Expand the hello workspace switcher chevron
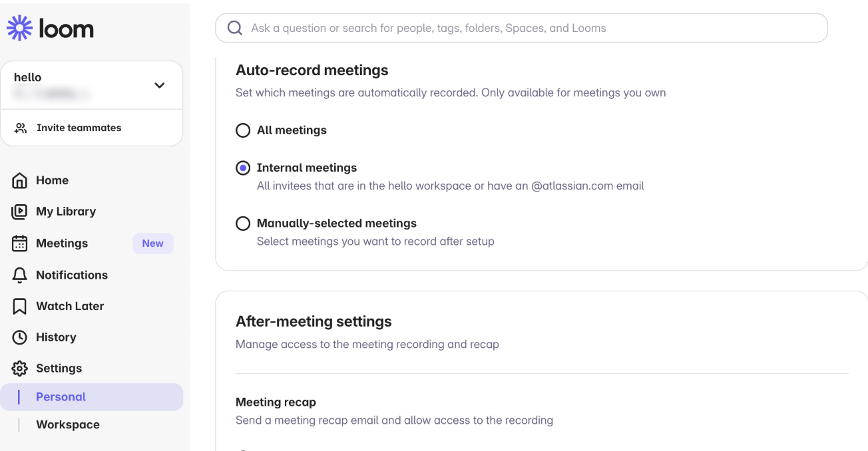Viewport: 868px width, 451px height. point(159,85)
